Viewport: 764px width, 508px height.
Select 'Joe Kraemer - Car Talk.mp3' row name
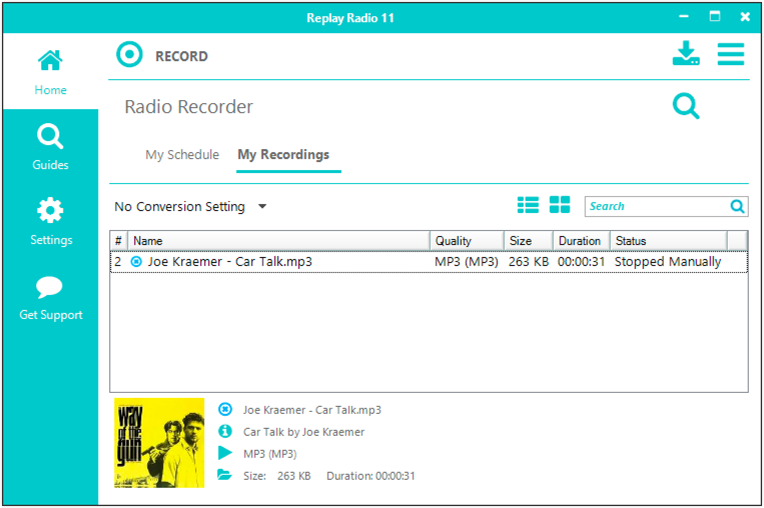click(230, 262)
